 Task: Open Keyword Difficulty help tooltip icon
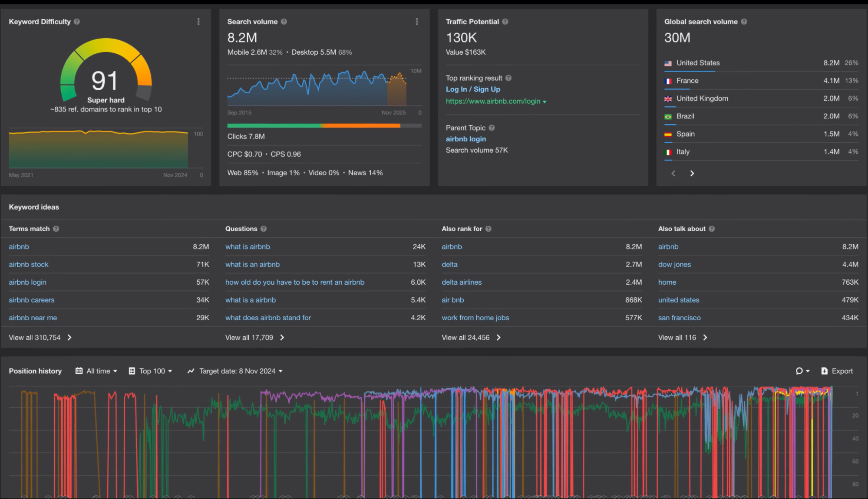(x=77, y=22)
